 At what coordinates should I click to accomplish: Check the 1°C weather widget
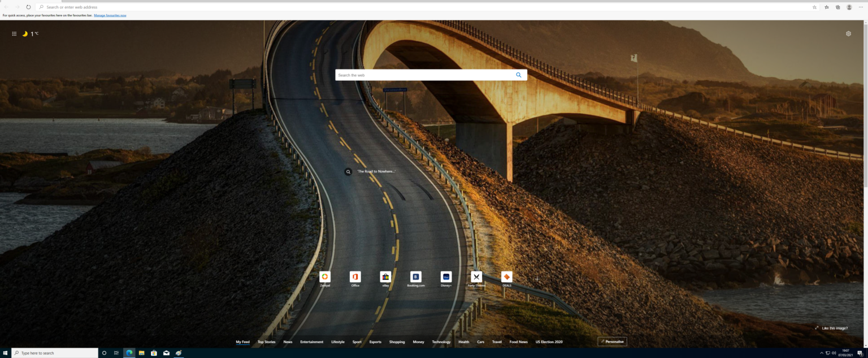(x=29, y=33)
